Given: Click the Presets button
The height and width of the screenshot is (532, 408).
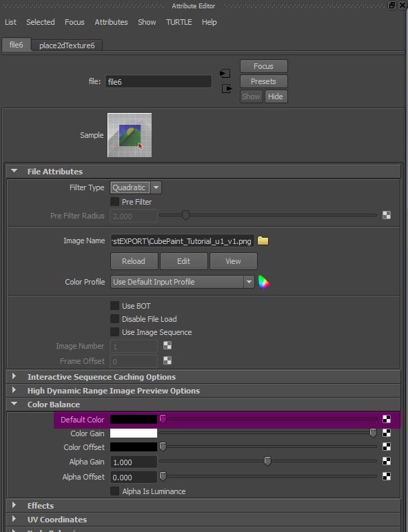Looking at the screenshot, I should (x=263, y=81).
